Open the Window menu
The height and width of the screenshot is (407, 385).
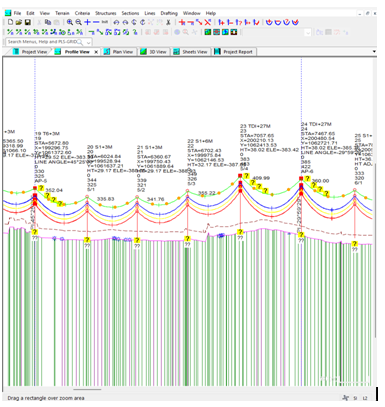192,13
